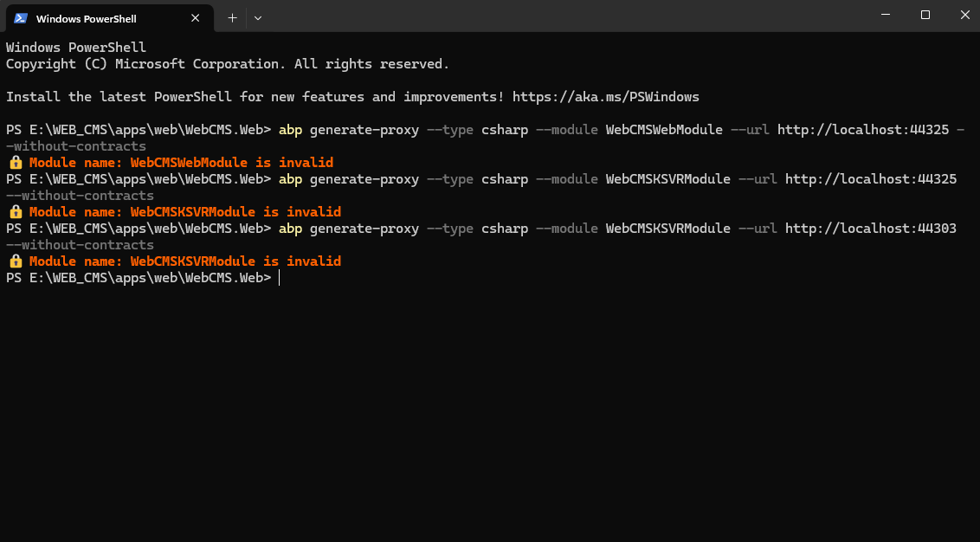Click the http://localhost:44303 URL
Screen dimensions: 980x542
click(x=867, y=229)
